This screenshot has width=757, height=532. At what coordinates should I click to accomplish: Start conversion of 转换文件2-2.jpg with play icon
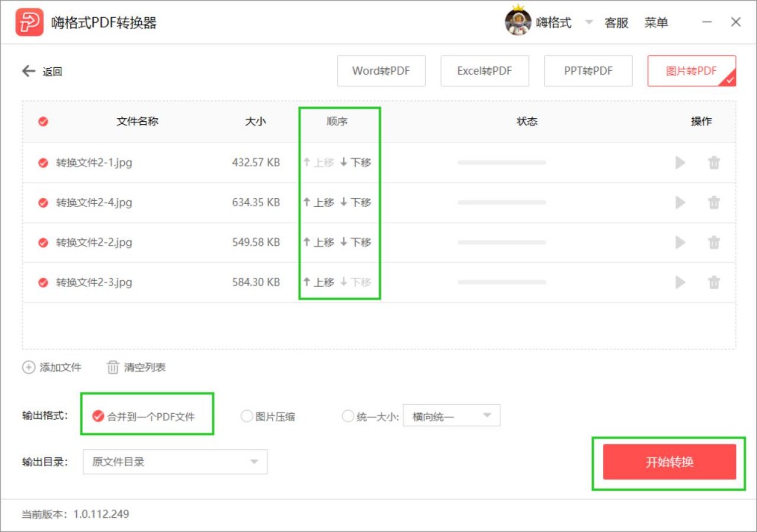click(680, 242)
